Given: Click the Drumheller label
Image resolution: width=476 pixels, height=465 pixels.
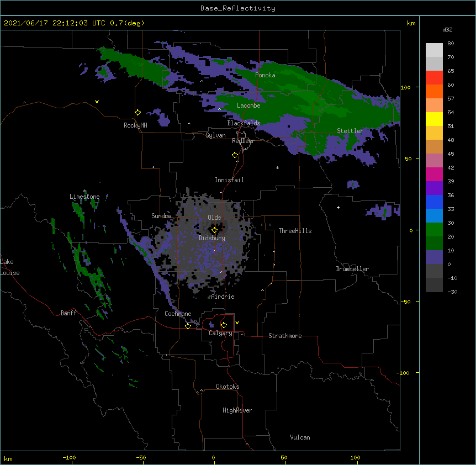Looking at the screenshot, I should pyautogui.click(x=352, y=269).
